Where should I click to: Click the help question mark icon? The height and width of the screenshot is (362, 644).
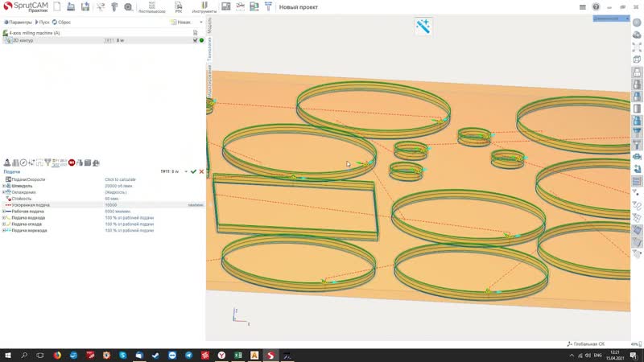[x=596, y=7]
